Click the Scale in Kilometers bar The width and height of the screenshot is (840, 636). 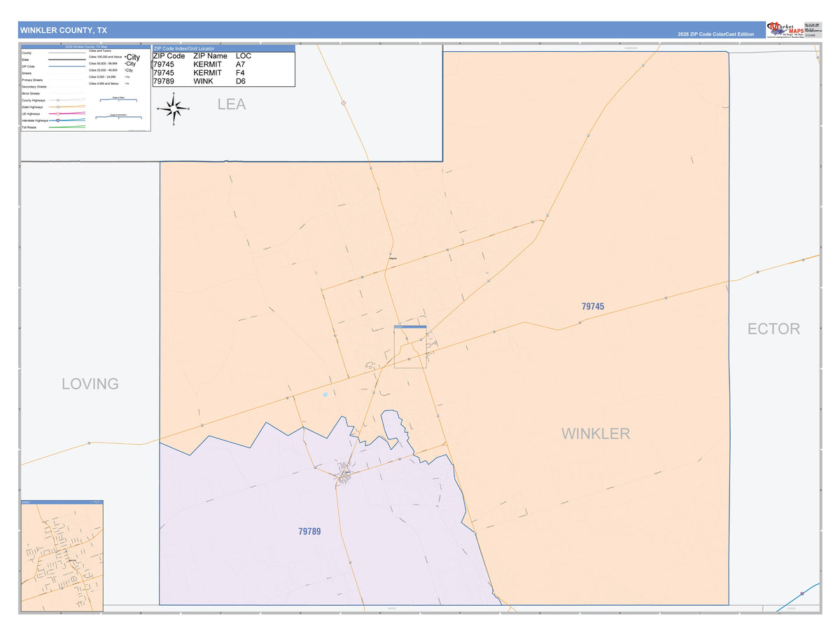(118, 117)
